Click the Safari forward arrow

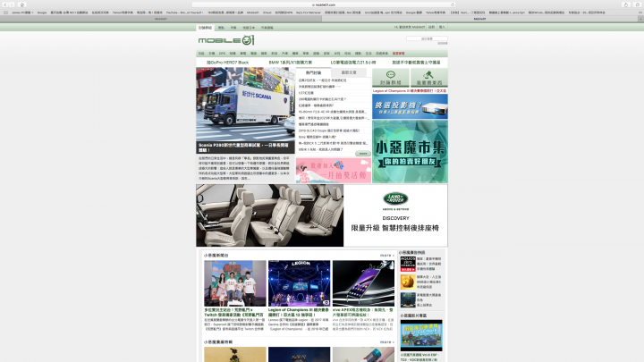(12, 4)
